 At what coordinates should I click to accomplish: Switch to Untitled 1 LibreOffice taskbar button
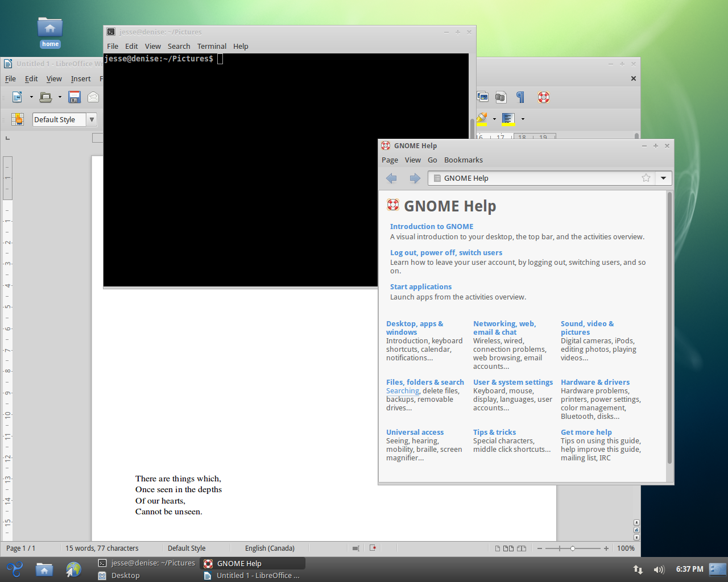pos(253,575)
